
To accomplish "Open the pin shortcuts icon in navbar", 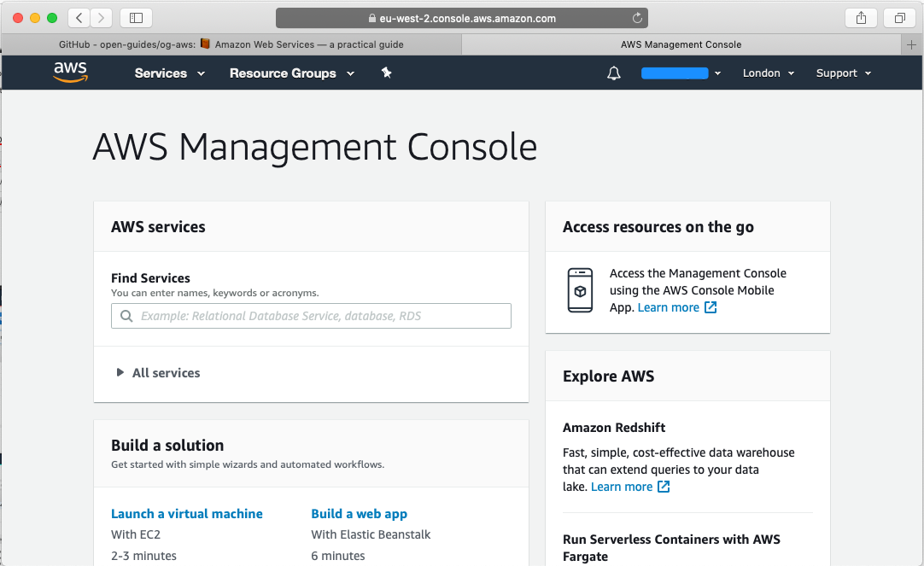I will [x=386, y=73].
